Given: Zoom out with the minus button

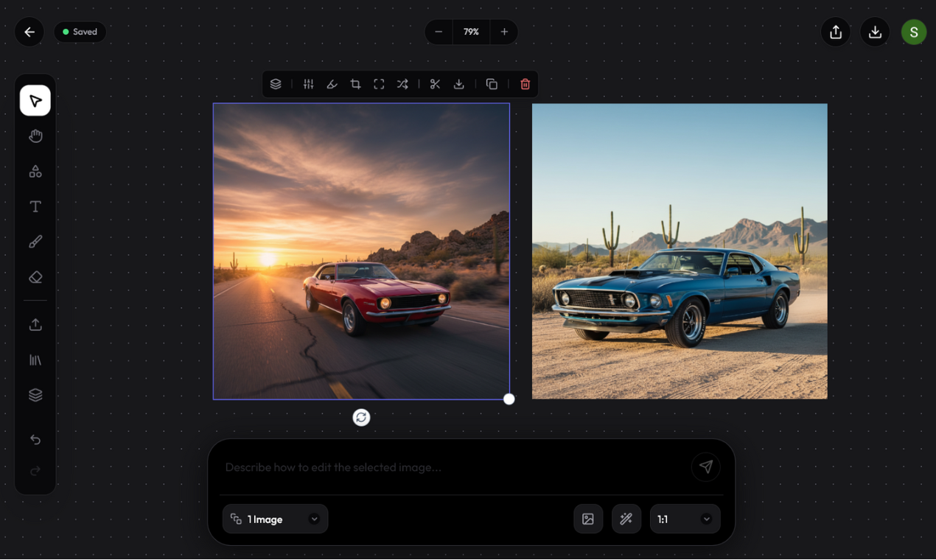Looking at the screenshot, I should tap(439, 32).
